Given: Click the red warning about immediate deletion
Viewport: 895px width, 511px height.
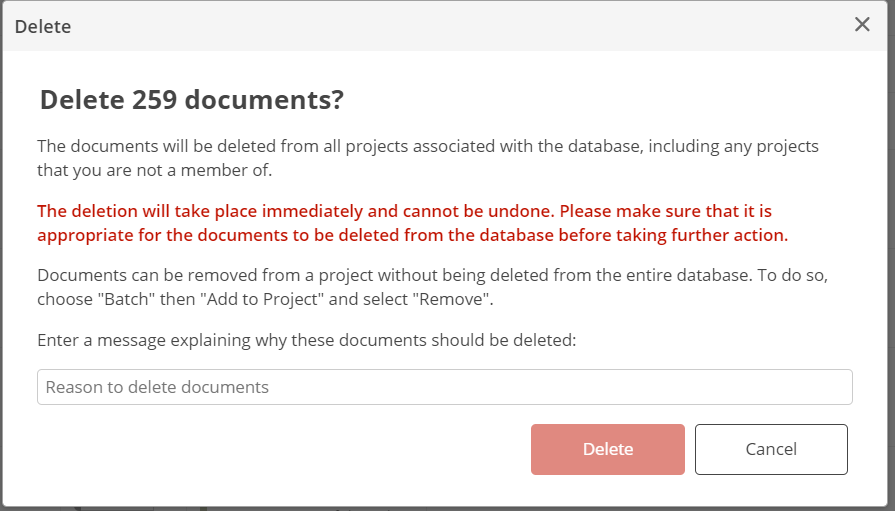Looking at the screenshot, I should [x=412, y=223].
